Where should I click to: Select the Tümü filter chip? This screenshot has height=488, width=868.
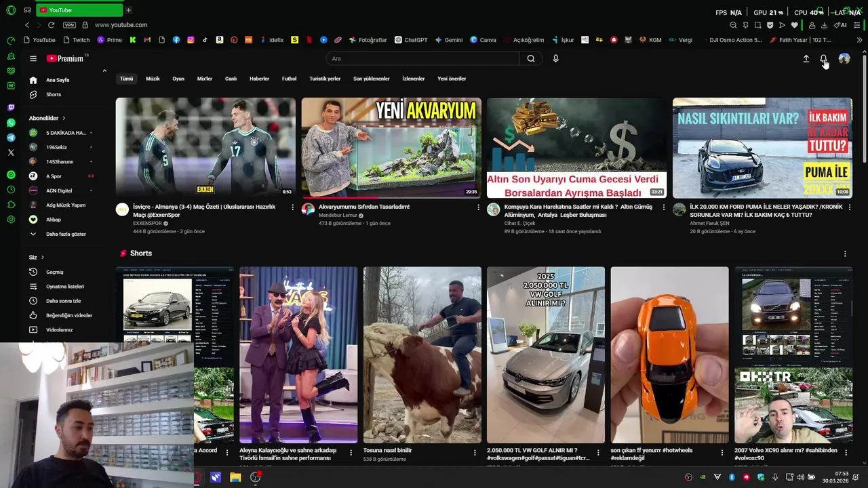(127, 79)
